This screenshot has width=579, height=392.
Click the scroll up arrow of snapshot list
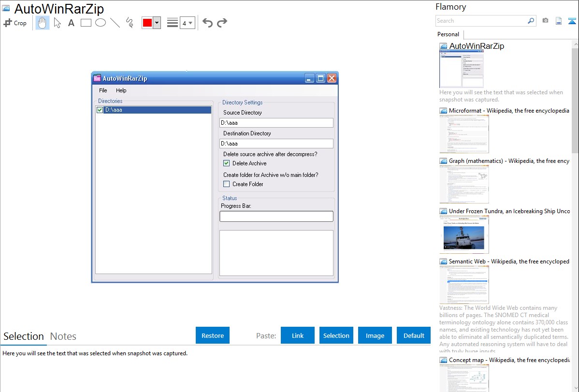click(575, 44)
